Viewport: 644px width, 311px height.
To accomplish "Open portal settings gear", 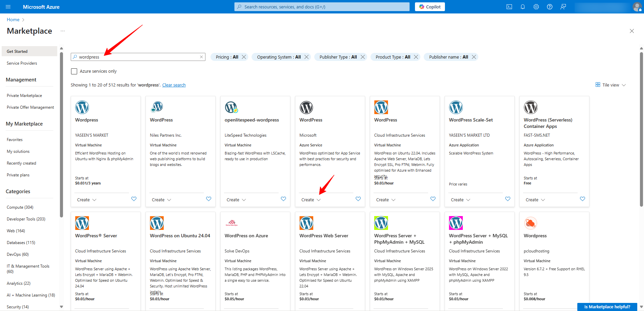I will click(x=536, y=7).
